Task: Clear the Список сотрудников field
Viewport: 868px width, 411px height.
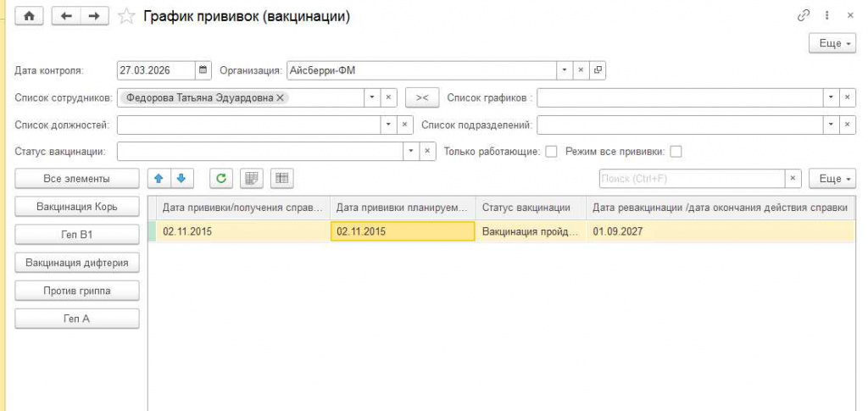Action: 388,97
